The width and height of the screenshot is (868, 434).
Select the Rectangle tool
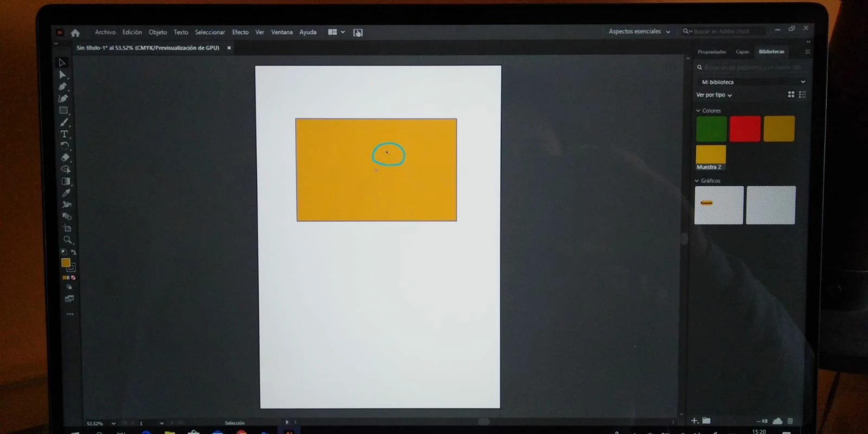click(x=63, y=110)
